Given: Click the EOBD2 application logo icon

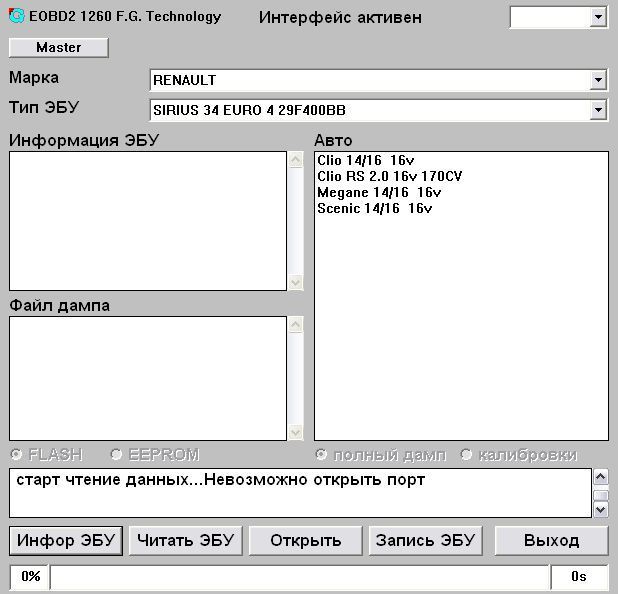Looking at the screenshot, I should 17,16.
